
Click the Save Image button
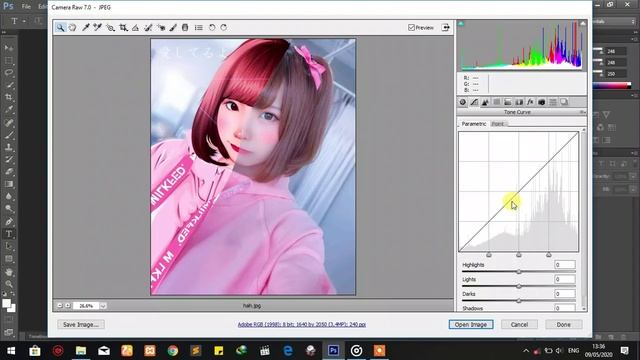(x=81, y=324)
